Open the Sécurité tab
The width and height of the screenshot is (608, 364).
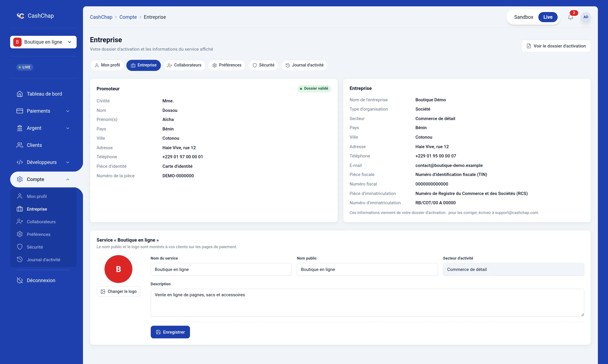[263, 65]
